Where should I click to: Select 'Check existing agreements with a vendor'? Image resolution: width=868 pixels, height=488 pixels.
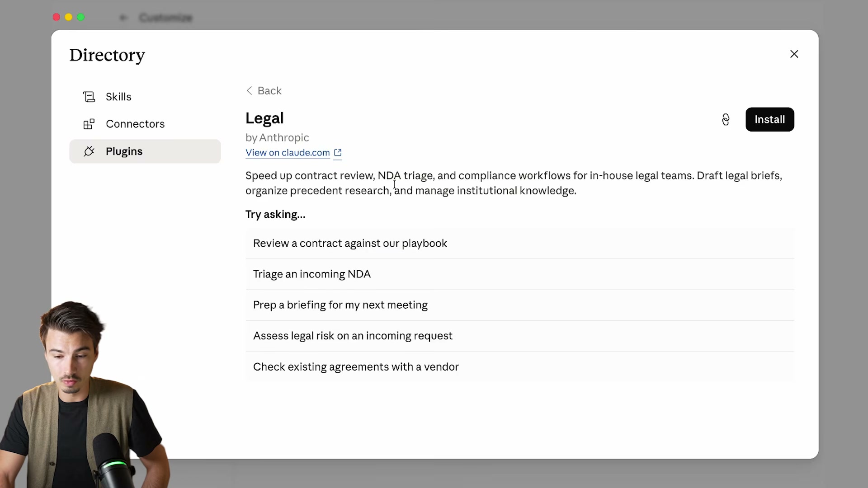pyautogui.click(x=519, y=367)
